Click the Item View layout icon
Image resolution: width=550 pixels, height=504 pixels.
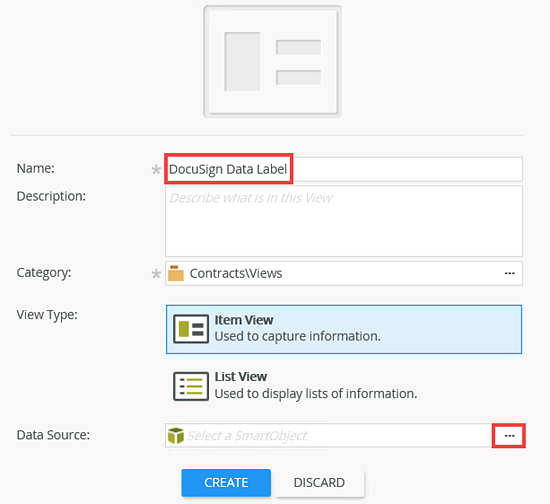[191, 329]
